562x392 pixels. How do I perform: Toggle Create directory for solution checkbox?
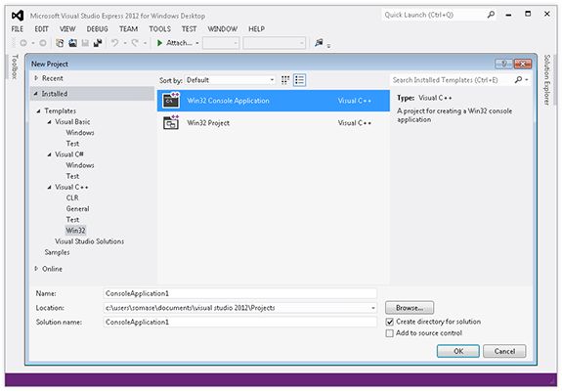(390, 322)
